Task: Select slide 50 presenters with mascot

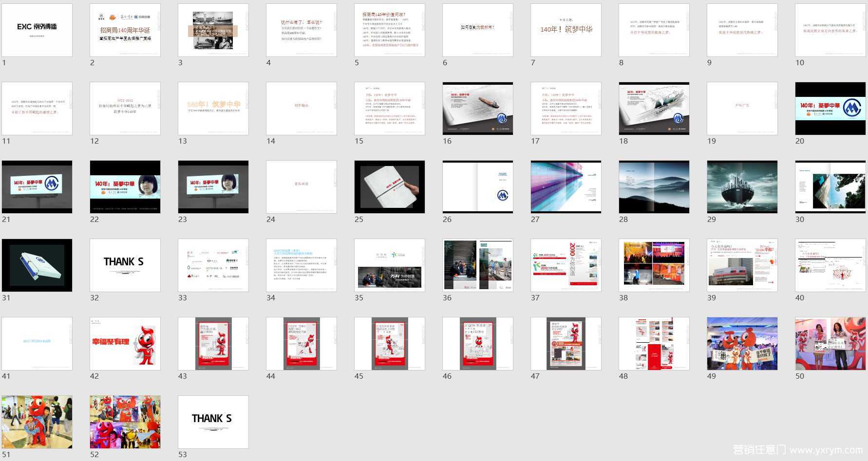Action: coord(830,344)
